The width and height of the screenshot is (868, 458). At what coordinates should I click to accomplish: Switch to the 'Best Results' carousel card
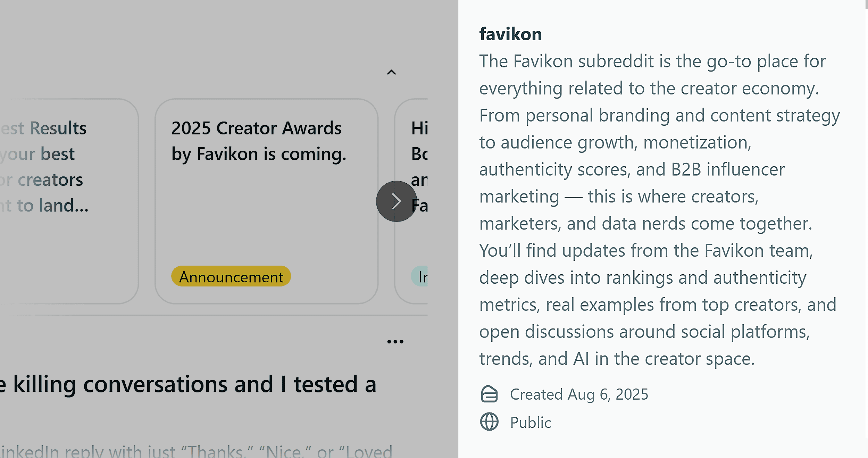52,166
